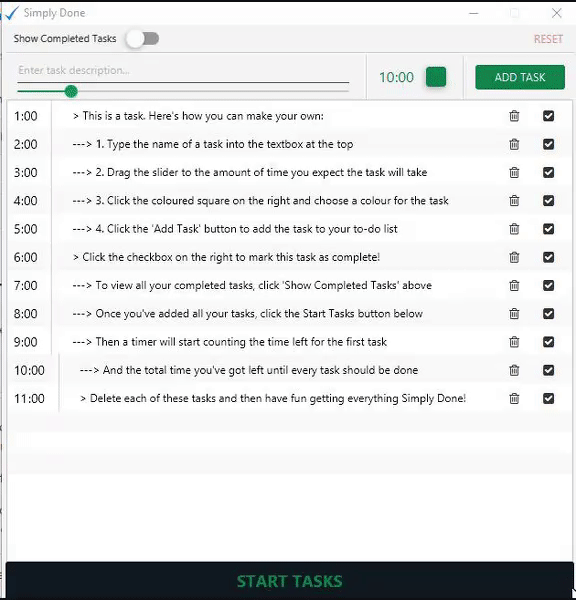Image resolution: width=576 pixels, height=600 pixels.
Task: Click the 11:00 time label
Action: coord(29,398)
